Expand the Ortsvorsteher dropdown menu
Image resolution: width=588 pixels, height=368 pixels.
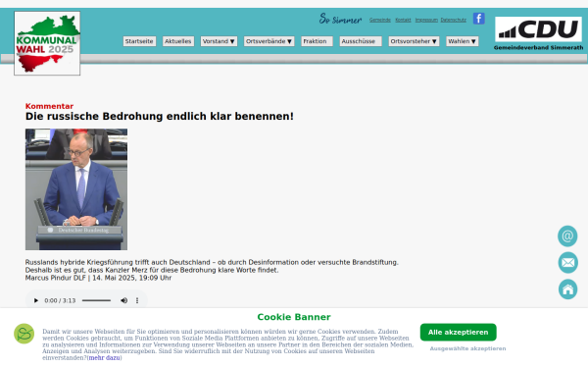(414, 41)
